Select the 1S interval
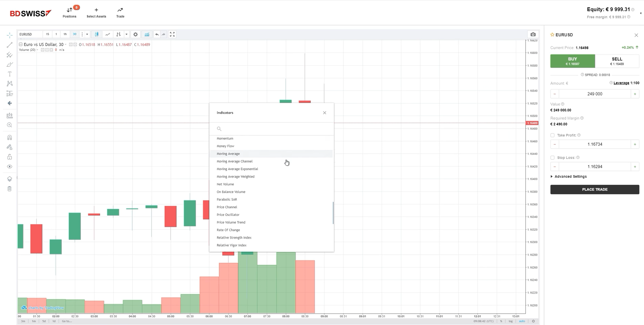Image resolution: width=644 pixels, height=325 pixels. point(48,34)
